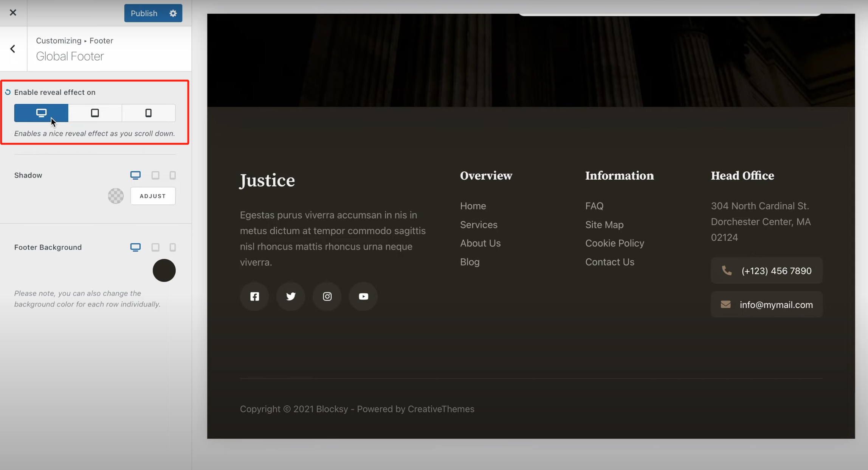
Task: Open the YouTube social icon
Action: click(x=363, y=296)
